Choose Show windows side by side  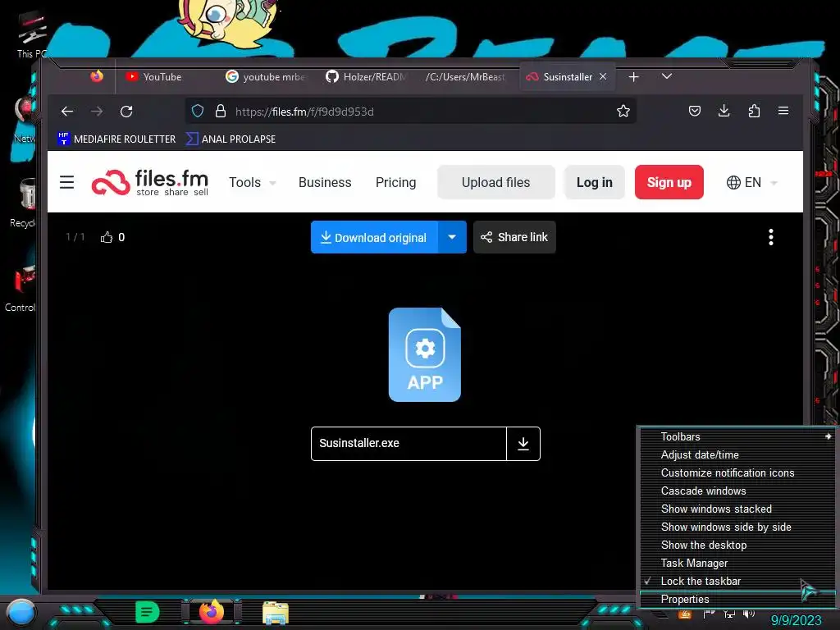[737, 527]
